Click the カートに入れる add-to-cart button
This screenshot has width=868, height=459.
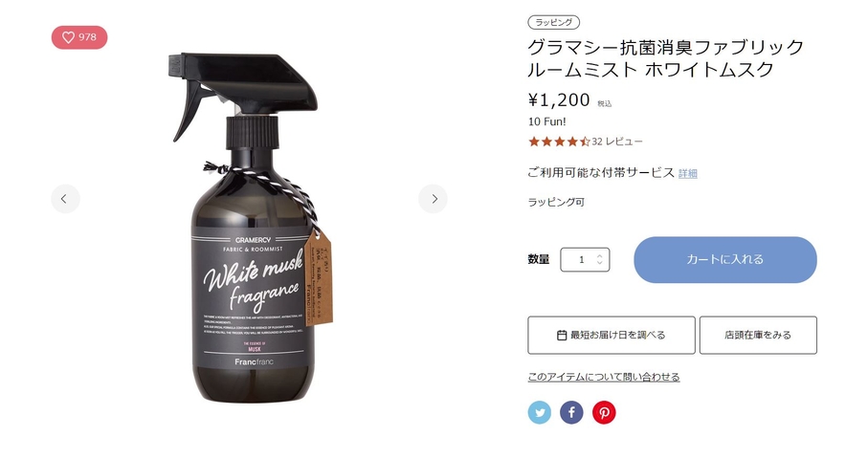[725, 259]
